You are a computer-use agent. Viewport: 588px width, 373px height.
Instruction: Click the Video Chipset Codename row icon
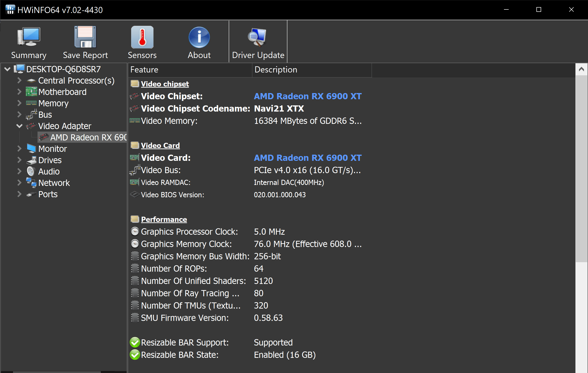click(x=134, y=108)
